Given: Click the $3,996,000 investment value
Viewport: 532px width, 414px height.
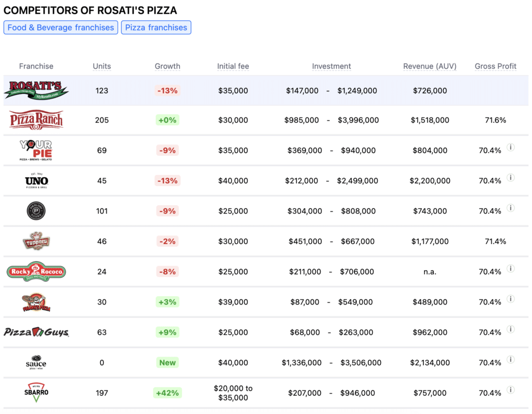Looking at the screenshot, I should pos(358,120).
